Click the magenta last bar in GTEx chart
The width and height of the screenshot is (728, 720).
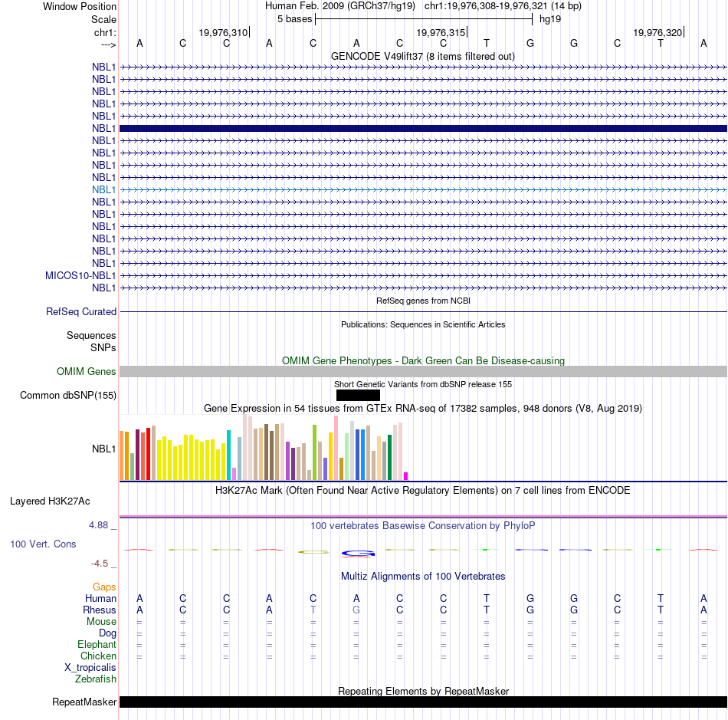tap(406, 476)
